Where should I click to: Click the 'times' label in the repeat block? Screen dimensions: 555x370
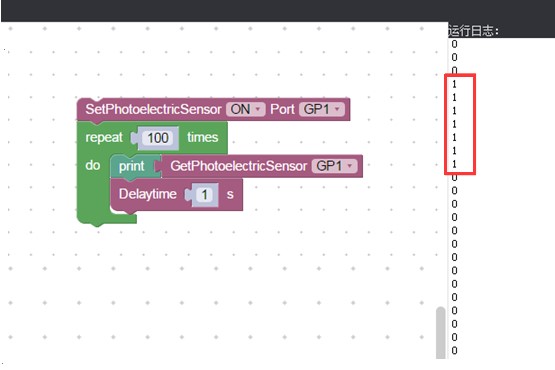pos(202,137)
